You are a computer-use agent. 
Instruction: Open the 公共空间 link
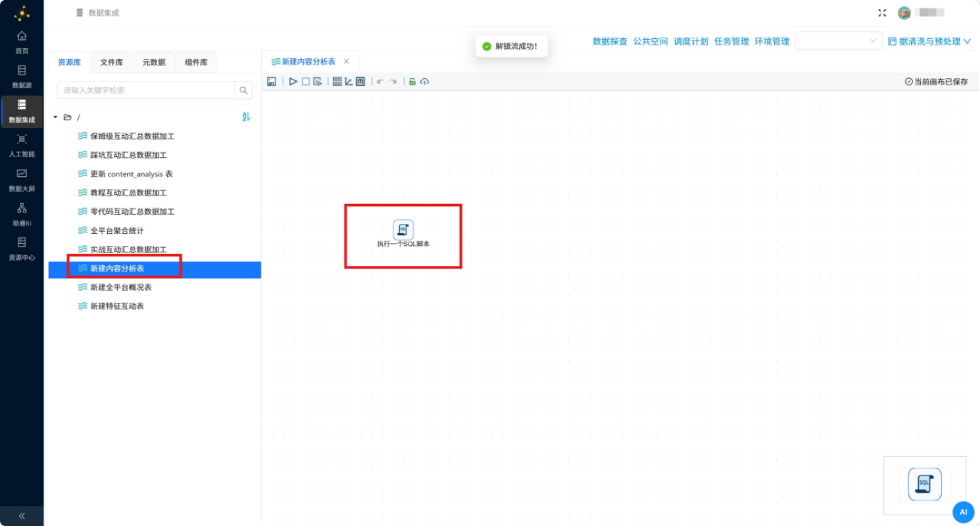650,41
